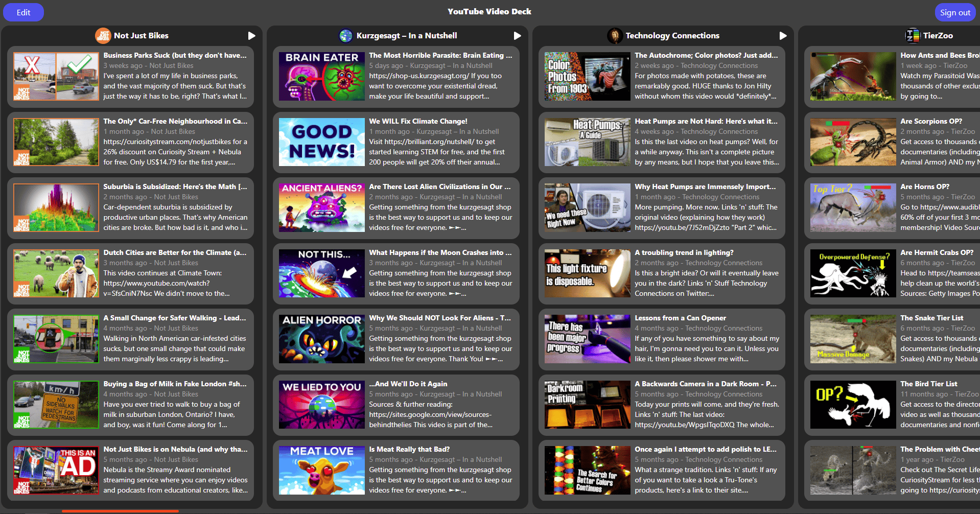The height and width of the screenshot is (514, 980).
Task: Click '3 weeks ago - Not Just Bikes' text
Action: coord(148,65)
